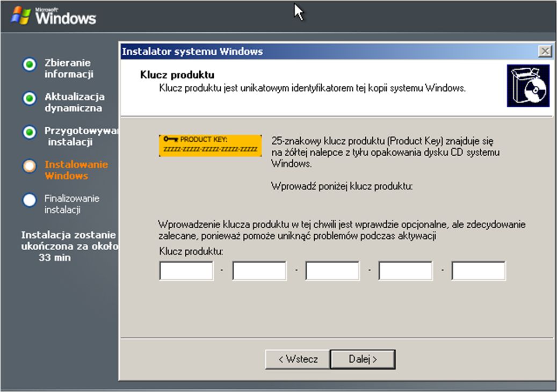Click the '33 min' remaining time text
This screenshot has width=557, height=392.
(x=54, y=257)
